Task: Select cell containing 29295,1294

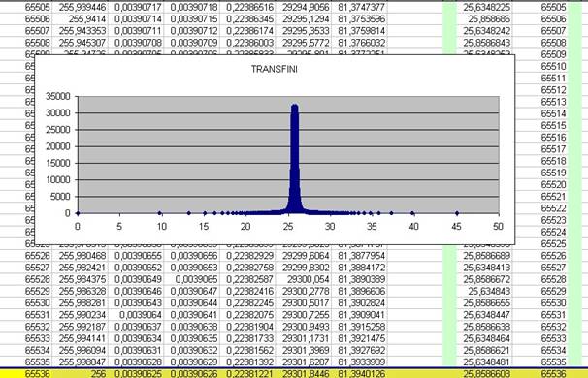Action: [x=304, y=18]
